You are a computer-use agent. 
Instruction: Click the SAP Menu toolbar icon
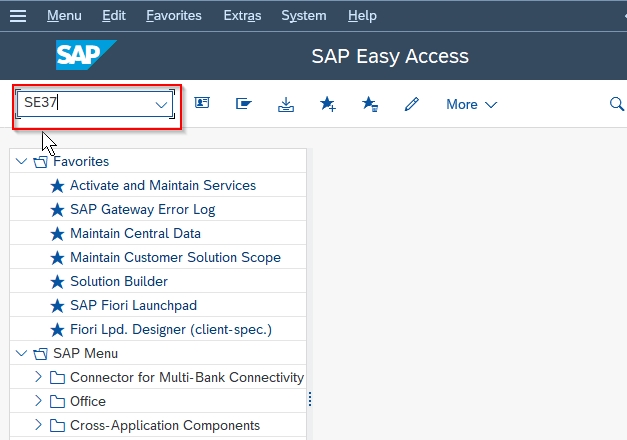pyautogui.click(x=244, y=104)
